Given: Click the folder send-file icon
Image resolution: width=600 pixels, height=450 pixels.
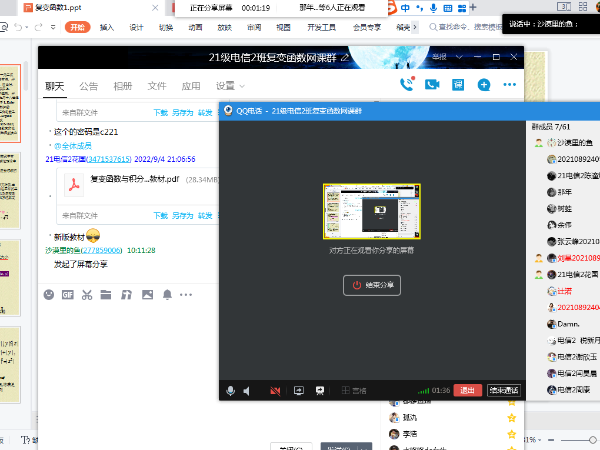Looking at the screenshot, I should [x=106, y=295].
